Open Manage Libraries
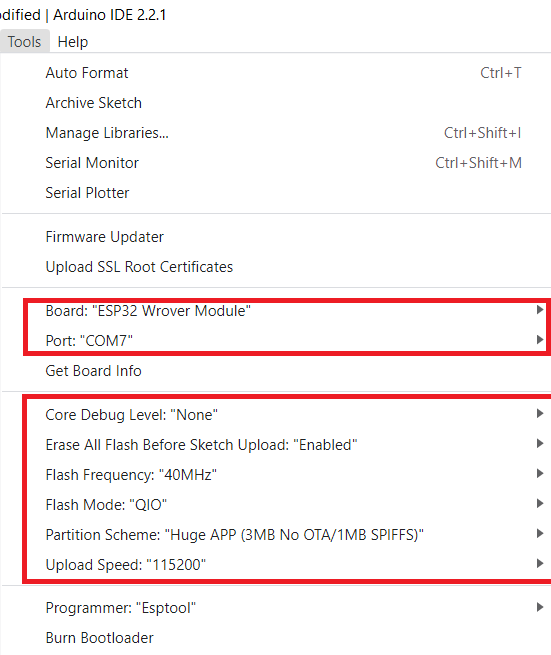 pos(276,133)
